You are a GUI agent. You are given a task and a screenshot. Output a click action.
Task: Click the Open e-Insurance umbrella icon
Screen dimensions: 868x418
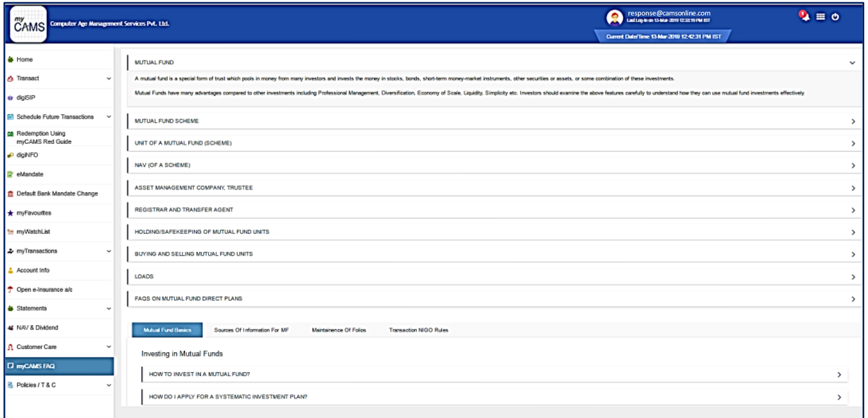(10, 290)
